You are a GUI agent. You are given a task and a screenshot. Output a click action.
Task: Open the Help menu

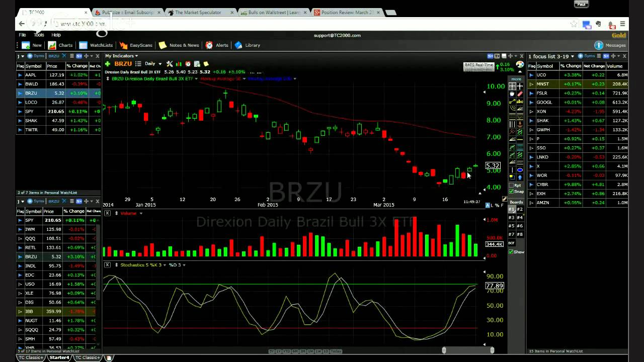click(x=56, y=35)
